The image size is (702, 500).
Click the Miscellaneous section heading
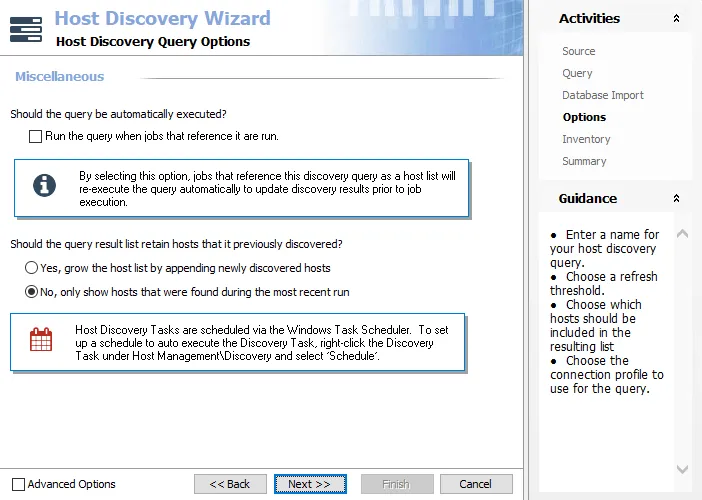(60, 77)
